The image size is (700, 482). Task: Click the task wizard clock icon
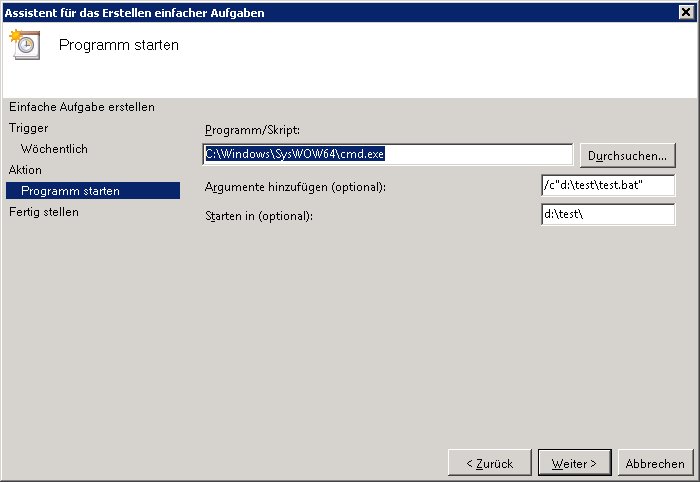coord(22,45)
